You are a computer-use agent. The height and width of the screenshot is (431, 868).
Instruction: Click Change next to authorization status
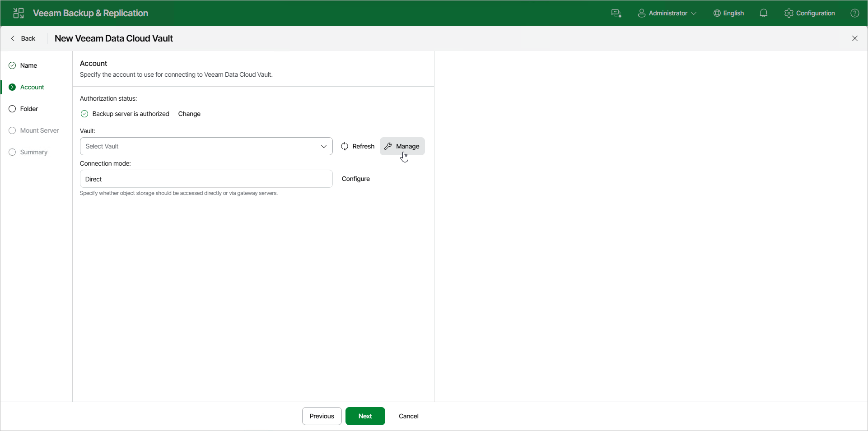click(x=189, y=114)
